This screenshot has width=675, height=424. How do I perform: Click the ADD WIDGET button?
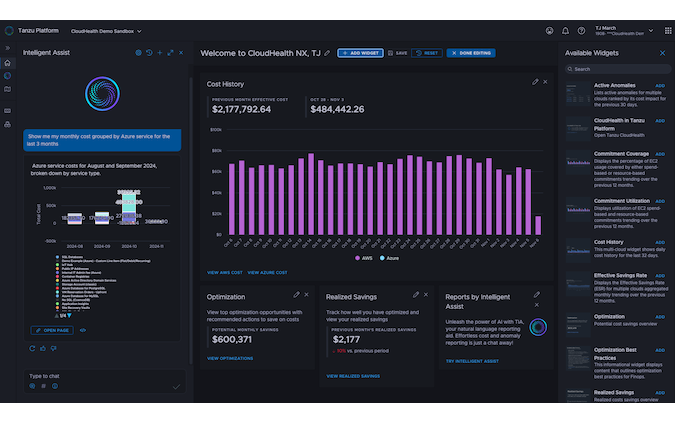pyautogui.click(x=360, y=53)
